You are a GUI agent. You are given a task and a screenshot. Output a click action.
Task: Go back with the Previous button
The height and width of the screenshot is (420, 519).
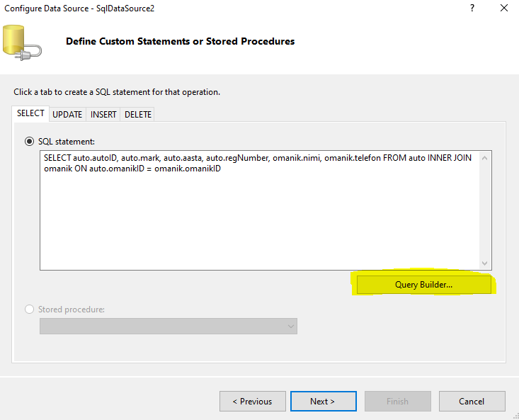[252, 401]
